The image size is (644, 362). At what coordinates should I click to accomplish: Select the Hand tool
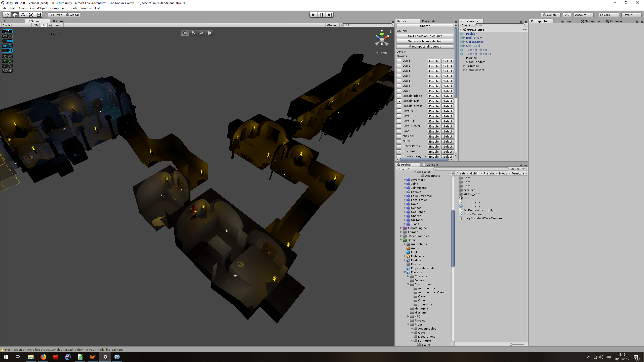pyautogui.click(x=7, y=15)
